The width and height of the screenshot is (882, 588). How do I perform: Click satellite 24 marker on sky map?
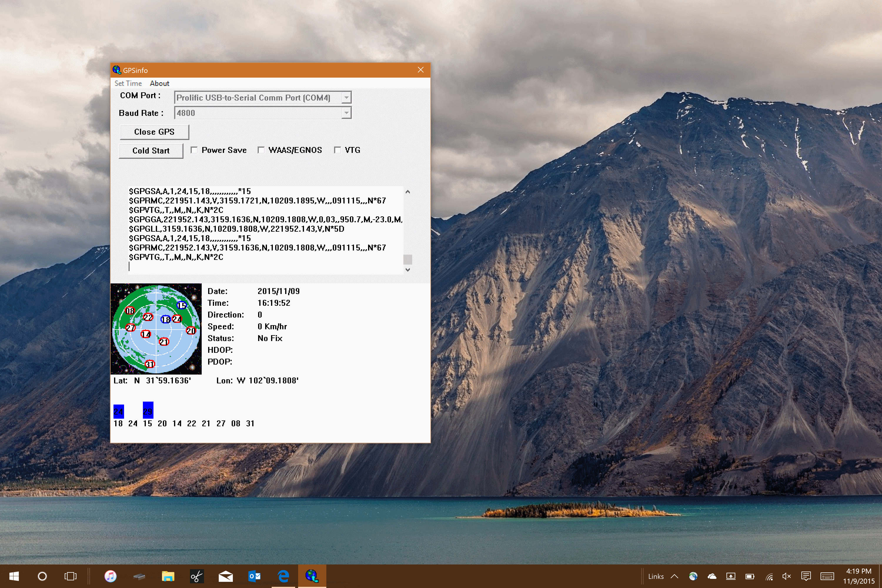[177, 319]
